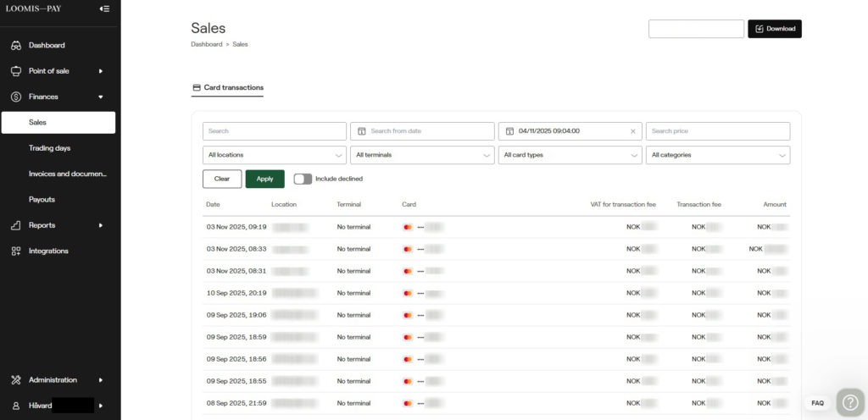Open the All card types dropdown
868x420 pixels.
(x=570, y=155)
